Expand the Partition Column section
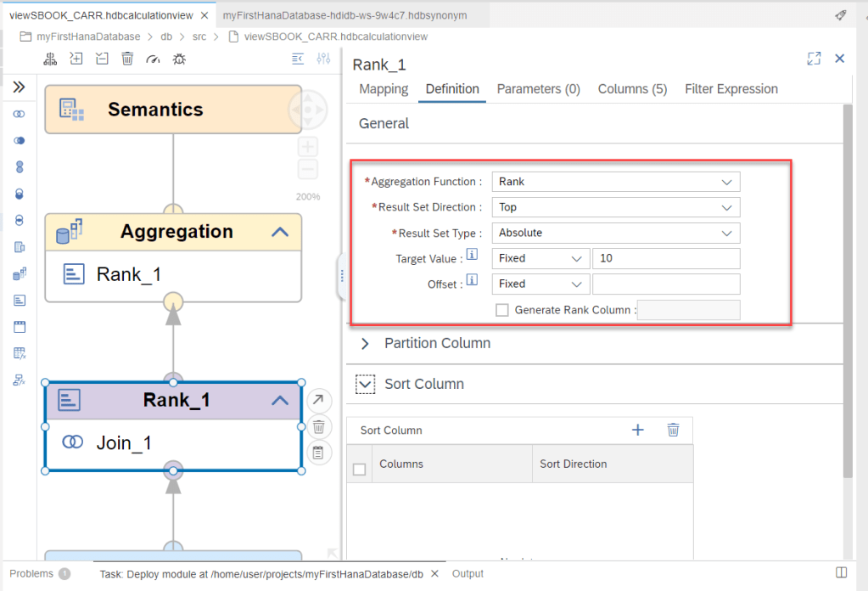 (366, 344)
